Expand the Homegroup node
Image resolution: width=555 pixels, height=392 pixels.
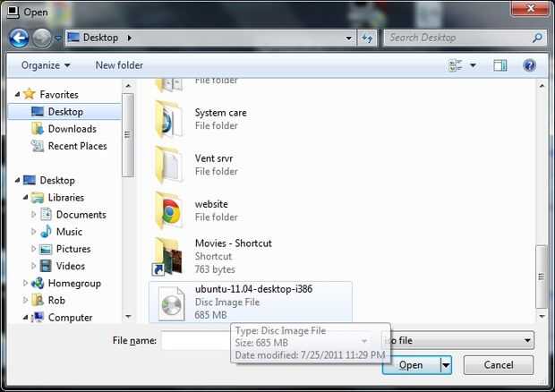click(25, 283)
